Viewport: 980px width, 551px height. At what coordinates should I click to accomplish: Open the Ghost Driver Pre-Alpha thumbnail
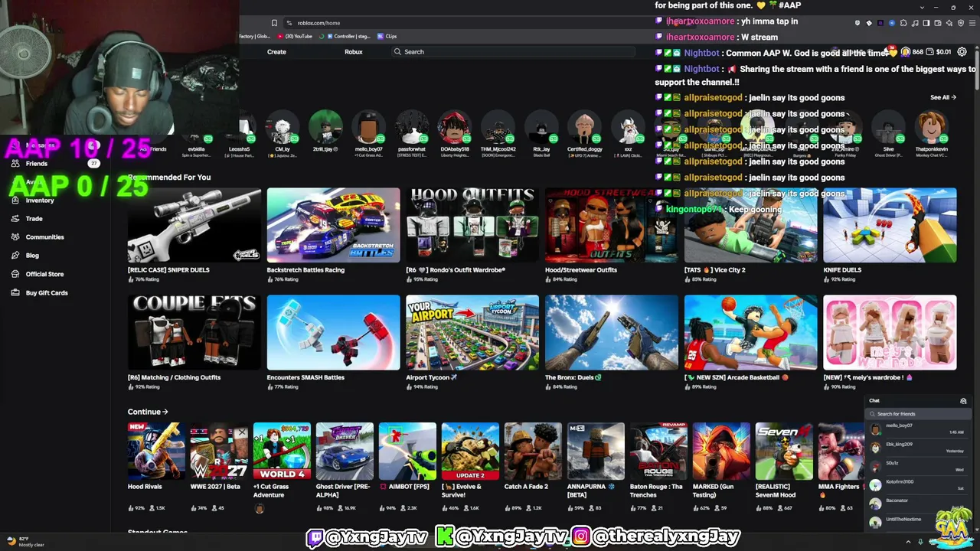(345, 451)
